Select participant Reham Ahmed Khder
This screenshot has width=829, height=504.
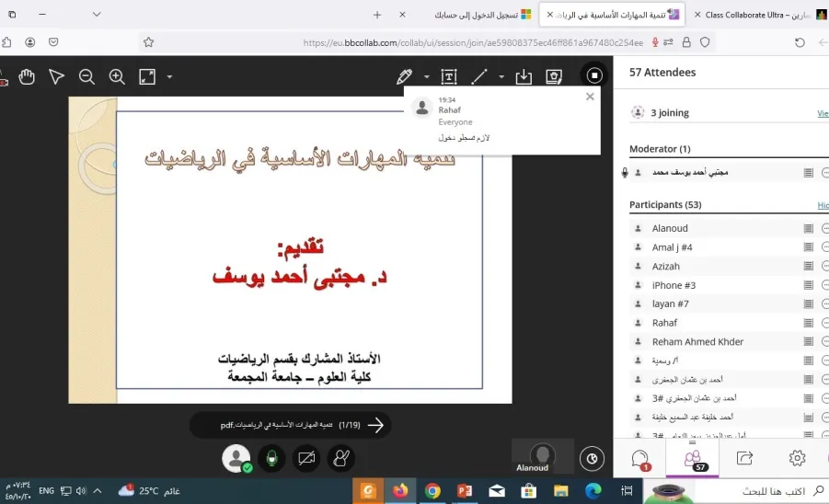(729, 342)
